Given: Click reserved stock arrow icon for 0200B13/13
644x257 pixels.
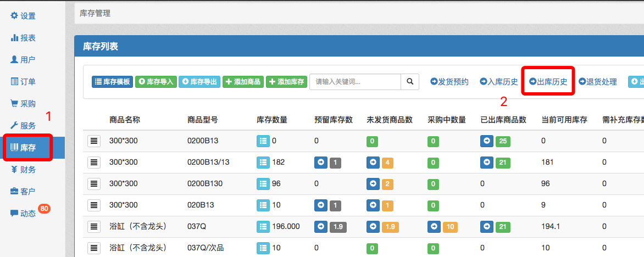Looking at the screenshot, I should click(321, 162).
